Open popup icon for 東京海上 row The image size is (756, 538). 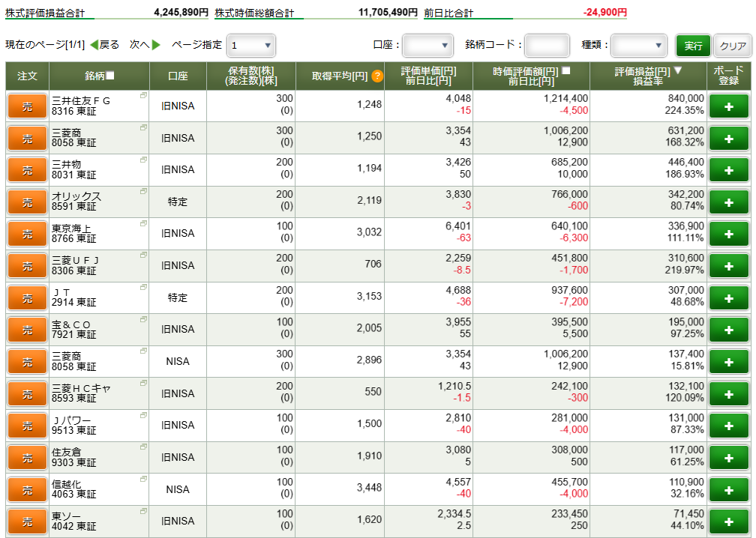point(143,223)
